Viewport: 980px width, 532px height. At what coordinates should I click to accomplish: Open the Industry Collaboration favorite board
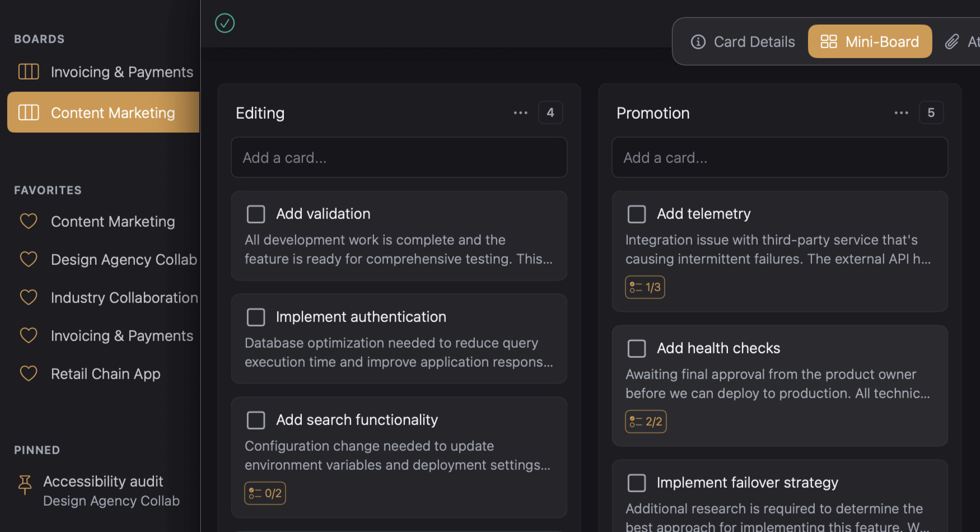point(124,297)
